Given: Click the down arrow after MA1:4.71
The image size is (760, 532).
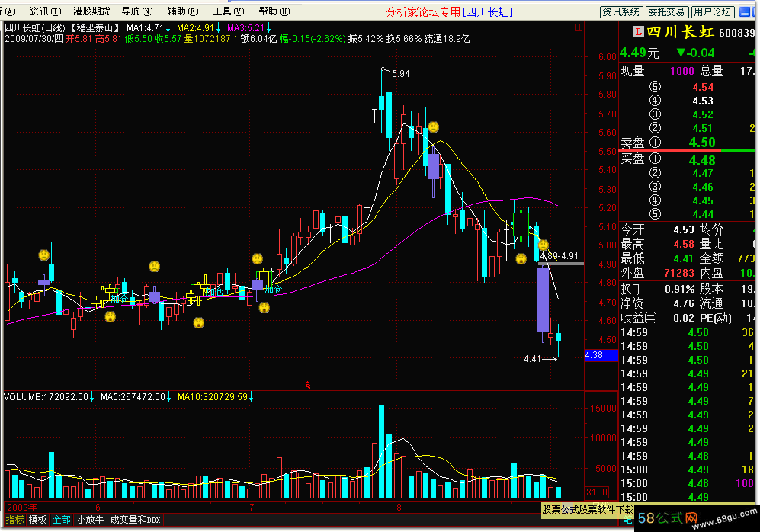Looking at the screenshot, I should (168, 28).
